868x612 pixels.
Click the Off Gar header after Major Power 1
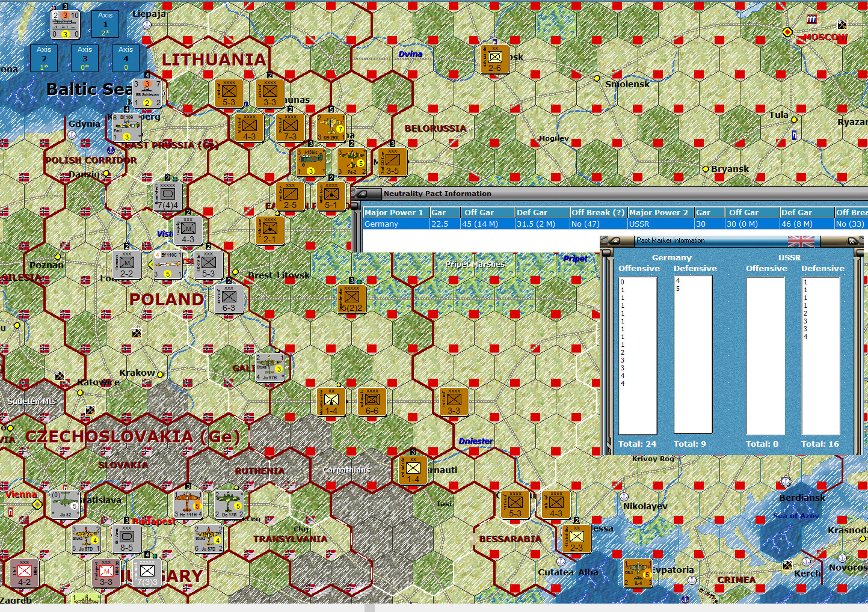pyautogui.click(x=488, y=212)
